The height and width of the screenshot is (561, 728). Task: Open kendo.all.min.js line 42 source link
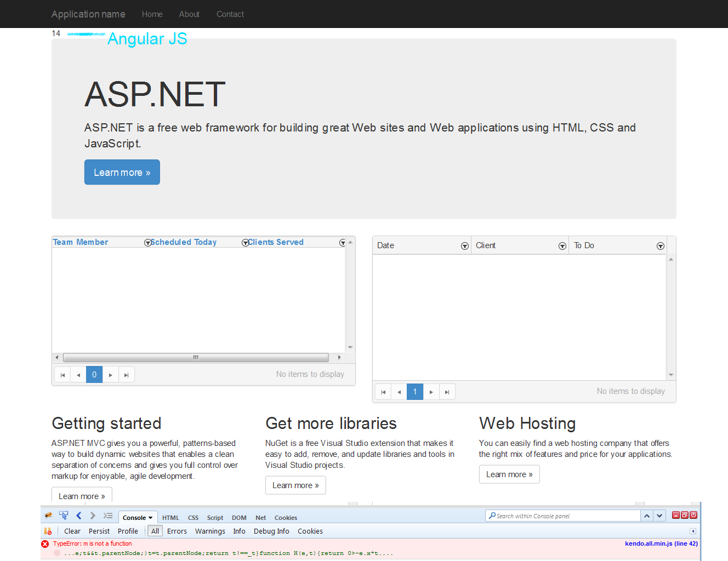click(661, 543)
